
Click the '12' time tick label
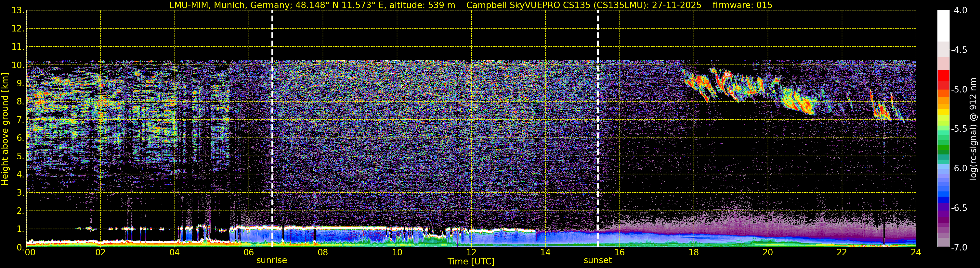click(x=471, y=252)
